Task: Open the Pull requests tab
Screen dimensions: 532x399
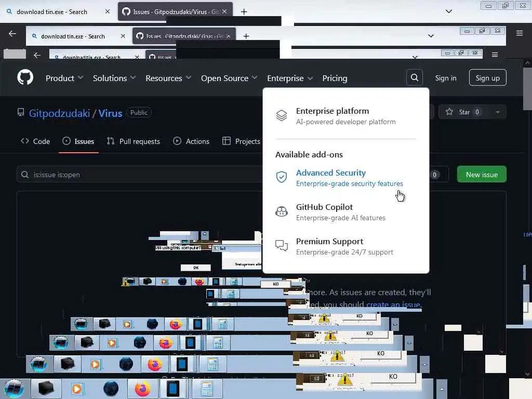Action: [x=134, y=141]
